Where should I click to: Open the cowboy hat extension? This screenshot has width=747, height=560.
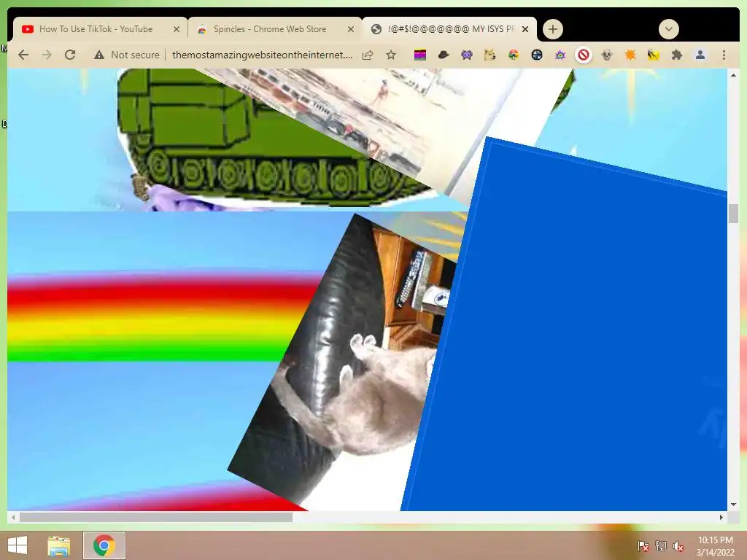(x=444, y=55)
